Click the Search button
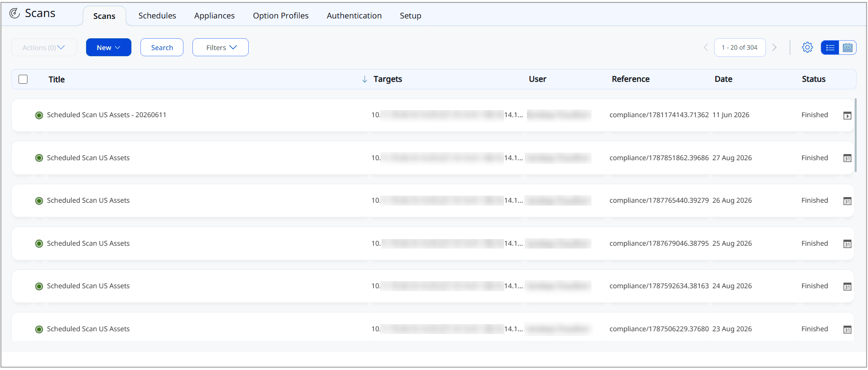 162,47
